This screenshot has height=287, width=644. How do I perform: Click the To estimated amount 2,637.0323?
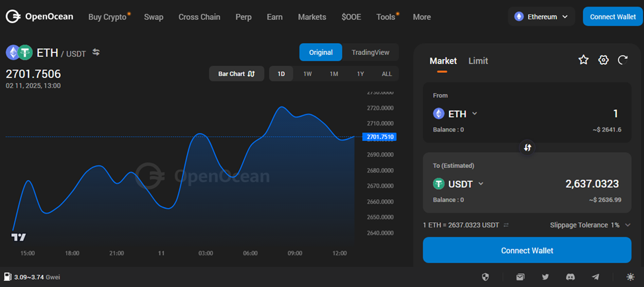(x=592, y=184)
